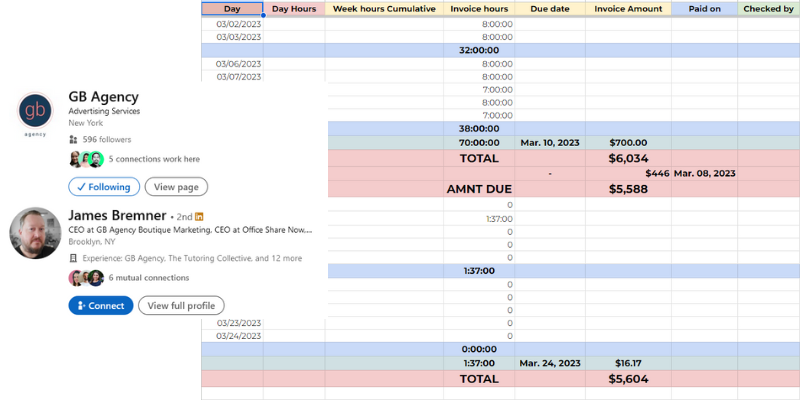The height and width of the screenshot is (400, 800).
Task: Open James Bremner's profile photo
Action: [x=35, y=233]
